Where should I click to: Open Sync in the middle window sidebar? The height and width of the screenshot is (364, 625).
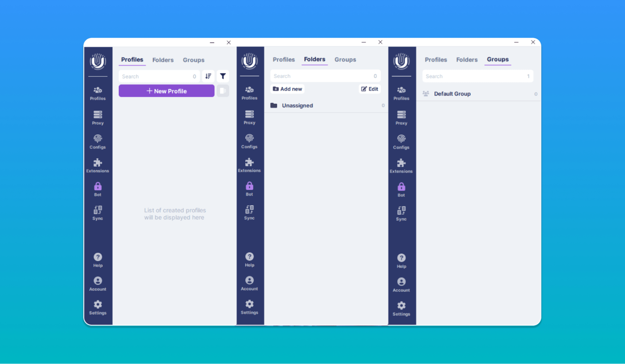pyautogui.click(x=249, y=213)
